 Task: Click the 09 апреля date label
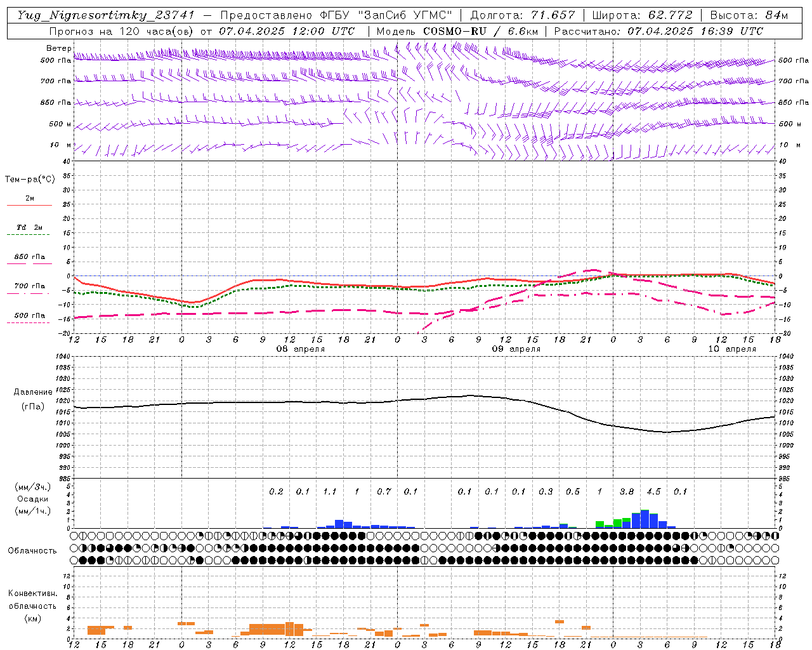(516, 349)
